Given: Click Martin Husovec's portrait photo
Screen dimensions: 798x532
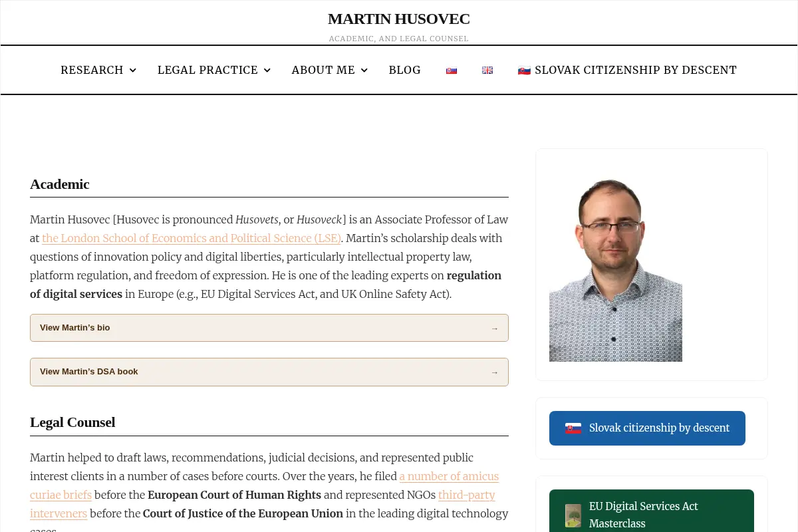Looking at the screenshot, I should pyautogui.click(x=616, y=269).
